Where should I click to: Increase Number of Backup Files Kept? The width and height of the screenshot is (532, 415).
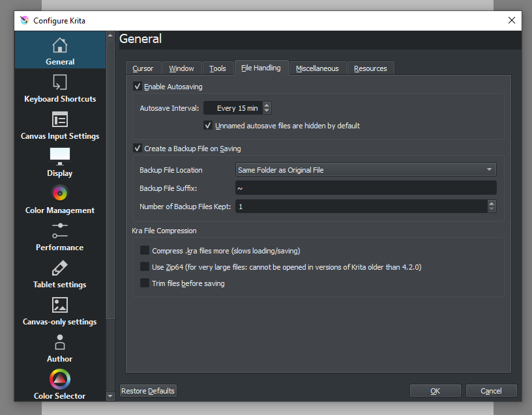pyautogui.click(x=492, y=203)
